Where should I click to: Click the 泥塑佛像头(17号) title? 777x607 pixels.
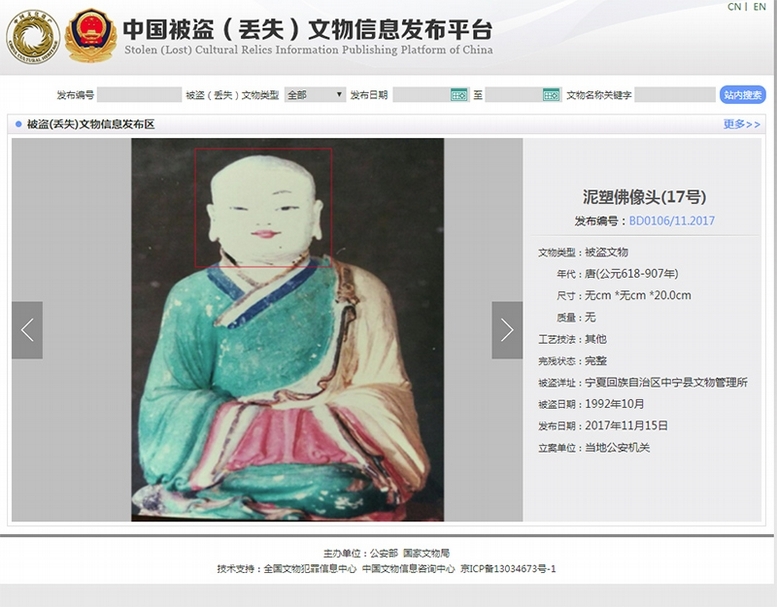(644, 197)
